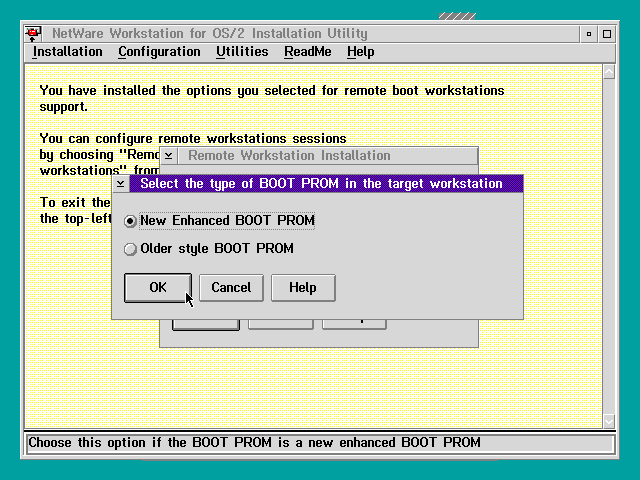
Task: Click the Remote Workstation Installation title bar
Action: point(328,156)
